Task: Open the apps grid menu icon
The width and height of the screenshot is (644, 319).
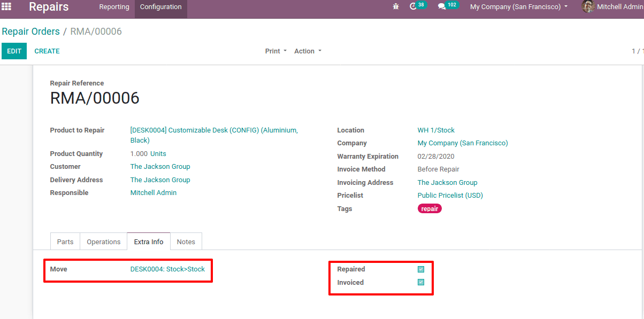Action: 6,6
